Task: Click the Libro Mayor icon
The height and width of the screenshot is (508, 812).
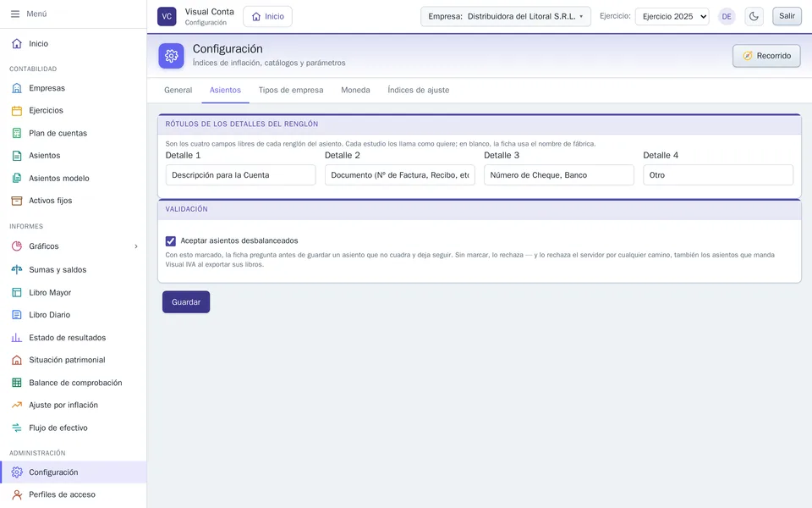Action: [x=17, y=292]
